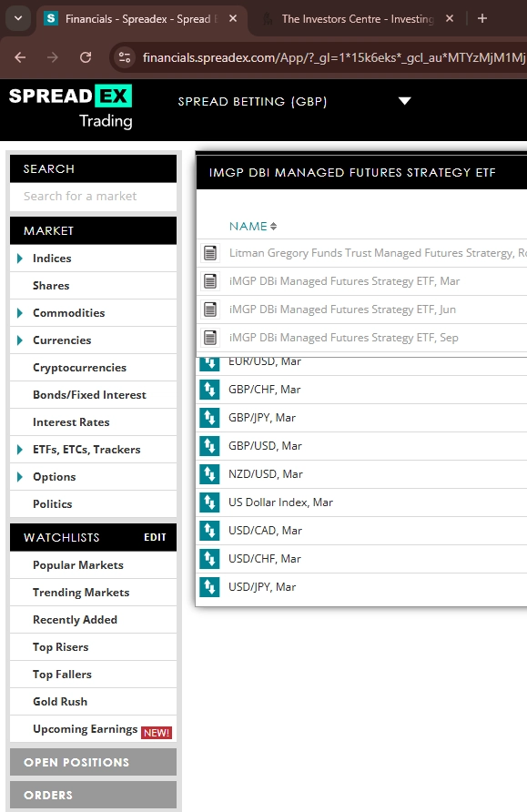Click the Spreadex Trading logo
The image size is (527, 812).
point(71,107)
